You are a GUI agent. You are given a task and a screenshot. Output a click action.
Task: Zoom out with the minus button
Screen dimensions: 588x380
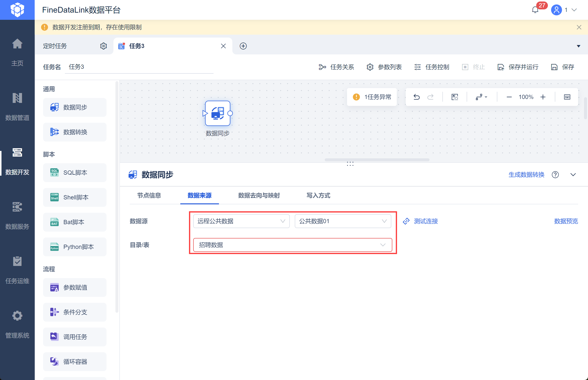tap(509, 97)
